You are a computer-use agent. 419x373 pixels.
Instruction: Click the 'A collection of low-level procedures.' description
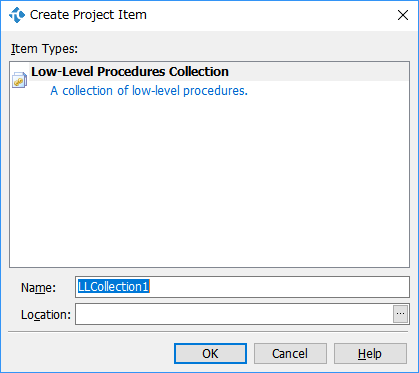[x=149, y=91]
